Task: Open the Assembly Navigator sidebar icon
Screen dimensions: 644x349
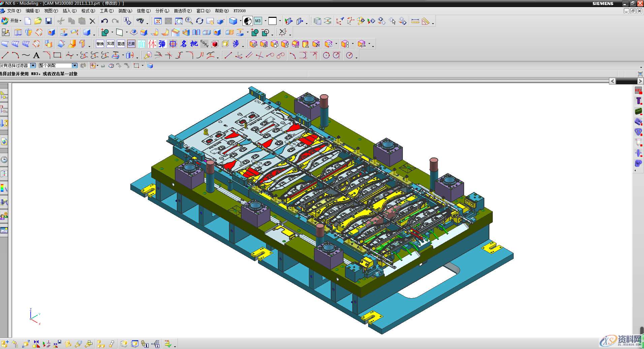Action: click(x=4, y=96)
